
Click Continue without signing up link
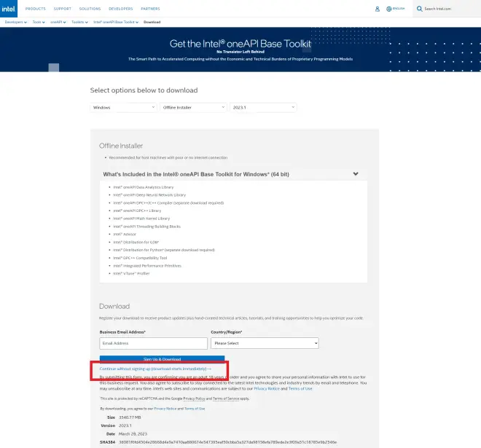(x=155, y=369)
